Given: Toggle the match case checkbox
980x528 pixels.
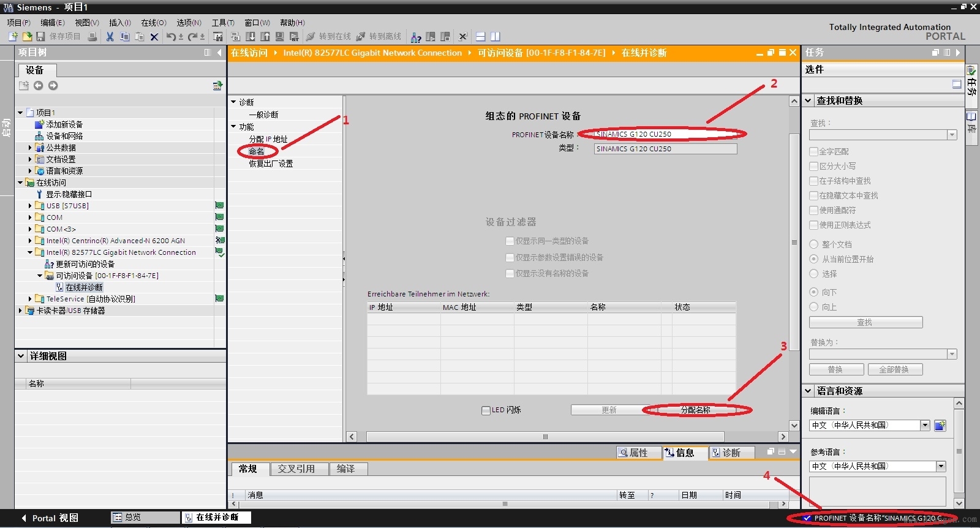Looking at the screenshot, I should [x=814, y=166].
